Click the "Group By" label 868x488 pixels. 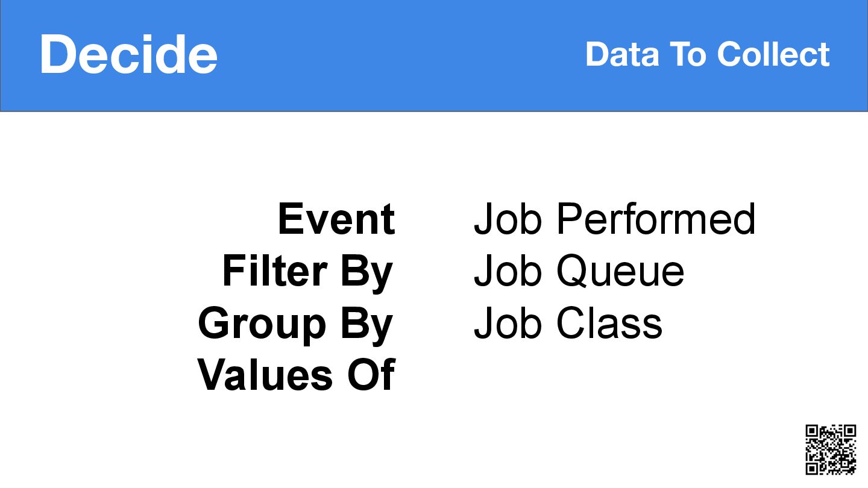tap(296, 324)
